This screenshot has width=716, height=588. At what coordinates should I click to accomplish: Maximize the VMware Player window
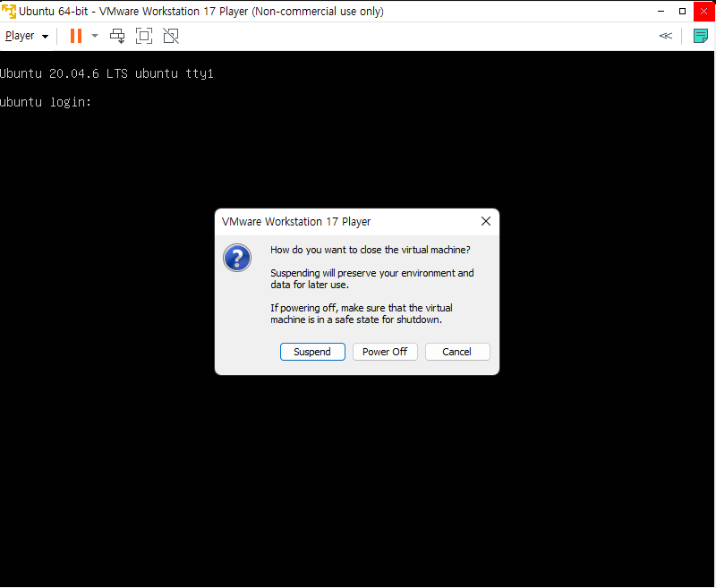click(682, 11)
